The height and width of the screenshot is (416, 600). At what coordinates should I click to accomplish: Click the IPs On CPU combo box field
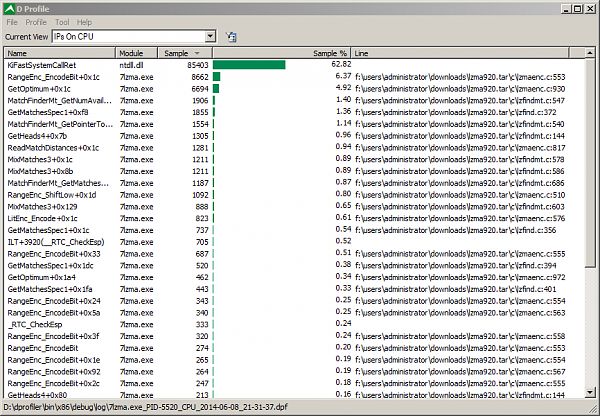point(134,36)
